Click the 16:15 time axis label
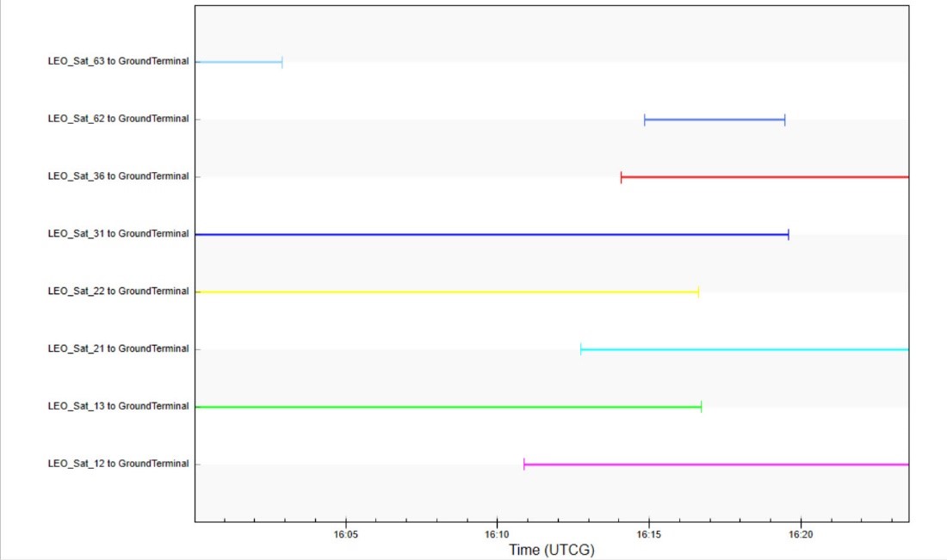The width and height of the screenshot is (947, 560). (648, 535)
